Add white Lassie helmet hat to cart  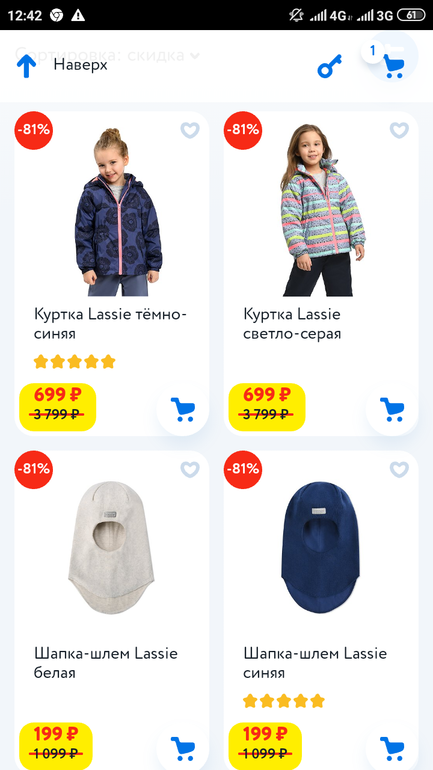click(183, 748)
